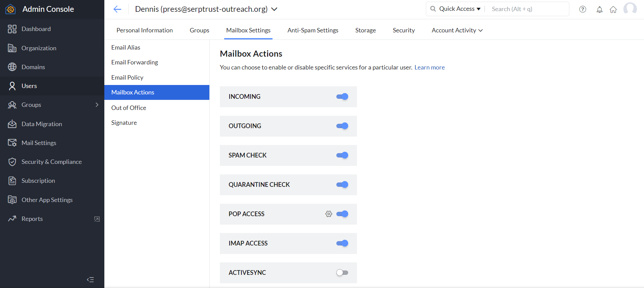
Task: Click the Groups people icon
Action: pos(12,105)
